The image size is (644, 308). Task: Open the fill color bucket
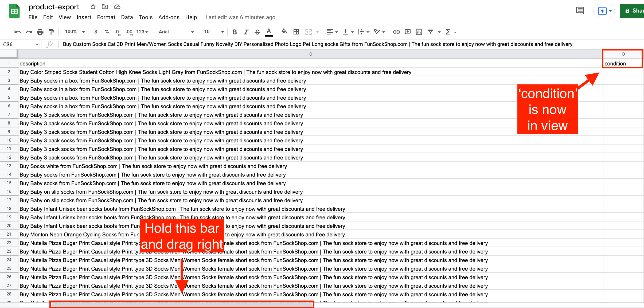click(x=284, y=32)
